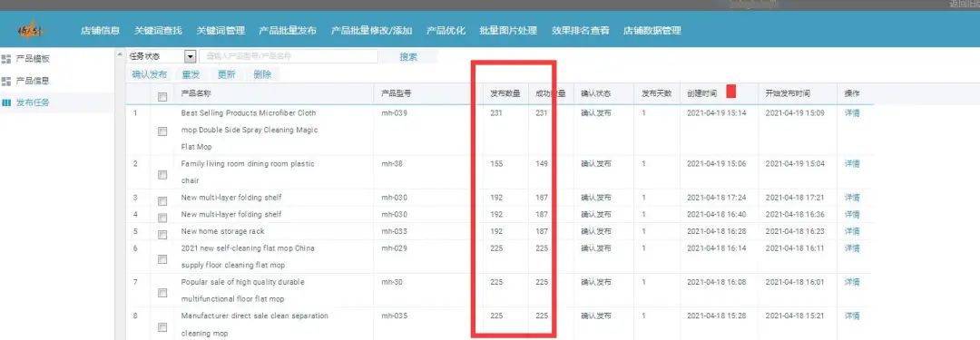The image size is (980, 340).
Task: Go to 关键词管理 in the top navigation
Action: pos(220,30)
